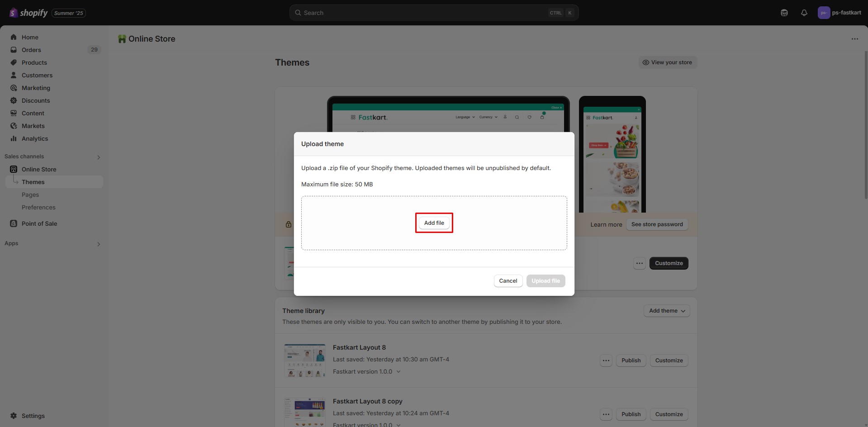Click the Theme library heading
The height and width of the screenshot is (427, 868).
pos(304,311)
